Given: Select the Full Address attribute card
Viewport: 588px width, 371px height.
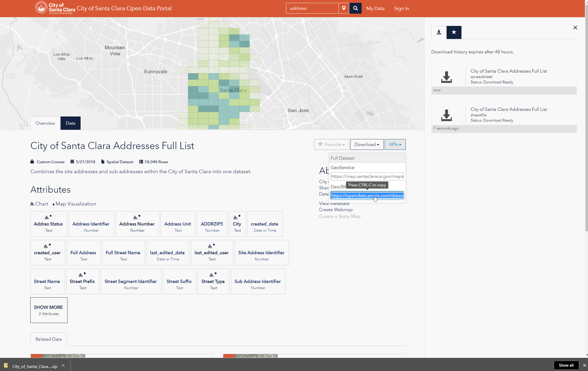Looking at the screenshot, I should click(84, 253).
